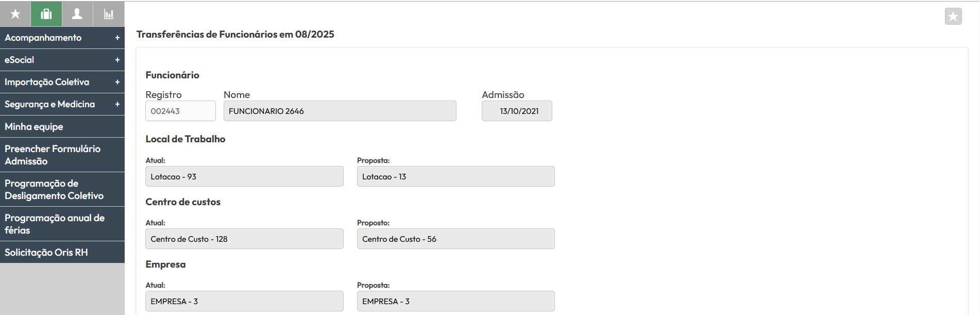The width and height of the screenshot is (980, 315).
Task: Click the proposed Lotacao - 13 field
Action: (455, 177)
